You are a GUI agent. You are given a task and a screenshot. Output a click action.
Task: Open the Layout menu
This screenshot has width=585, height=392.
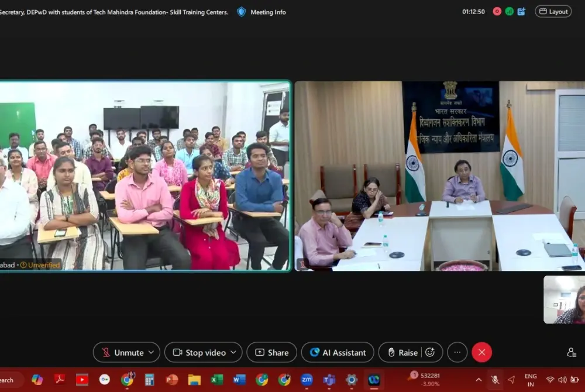tap(553, 12)
